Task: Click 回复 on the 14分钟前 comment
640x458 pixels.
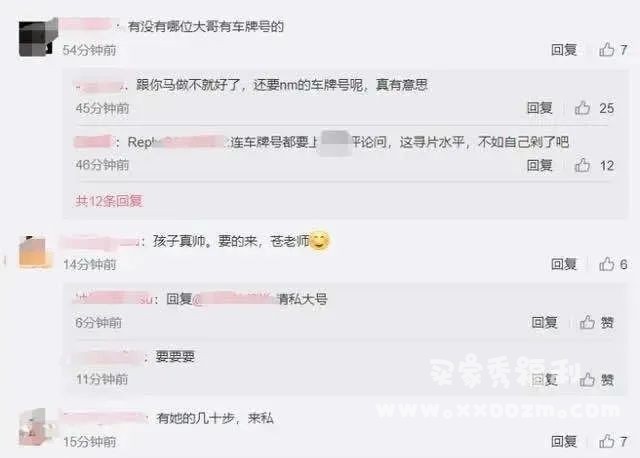Action: click(x=564, y=264)
